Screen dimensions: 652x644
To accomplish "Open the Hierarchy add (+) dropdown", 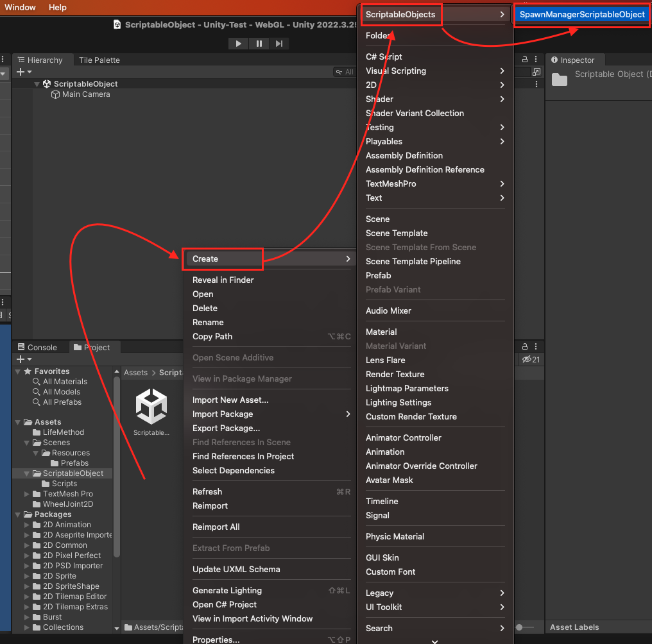I will (24, 72).
